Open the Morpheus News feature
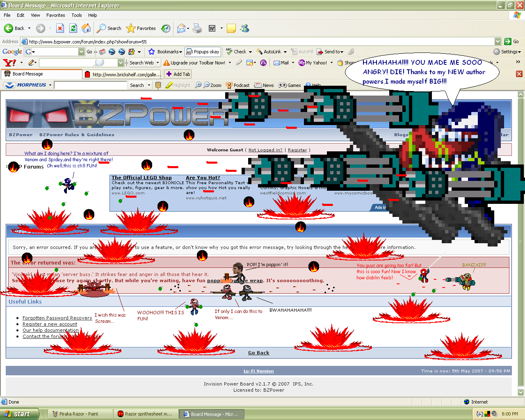This screenshot has height=420, width=525. pyautogui.click(x=264, y=85)
